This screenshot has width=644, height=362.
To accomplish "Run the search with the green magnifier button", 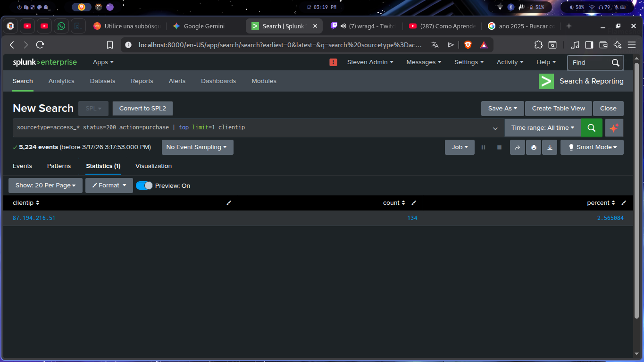I will click(591, 128).
